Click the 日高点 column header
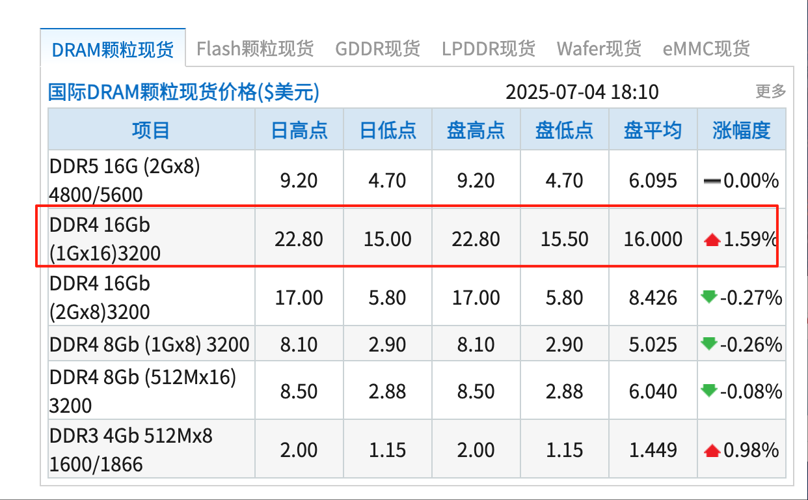The height and width of the screenshot is (500, 808). pyautogui.click(x=299, y=130)
